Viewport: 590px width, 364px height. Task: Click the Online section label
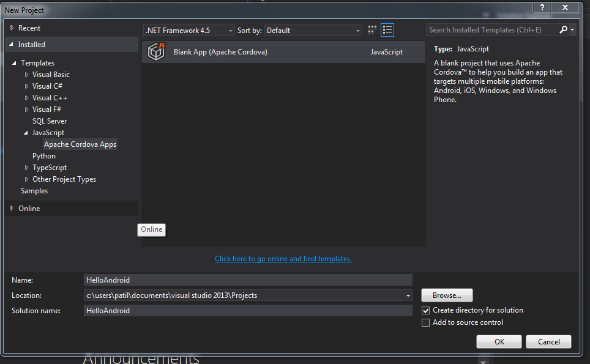pos(29,209)
